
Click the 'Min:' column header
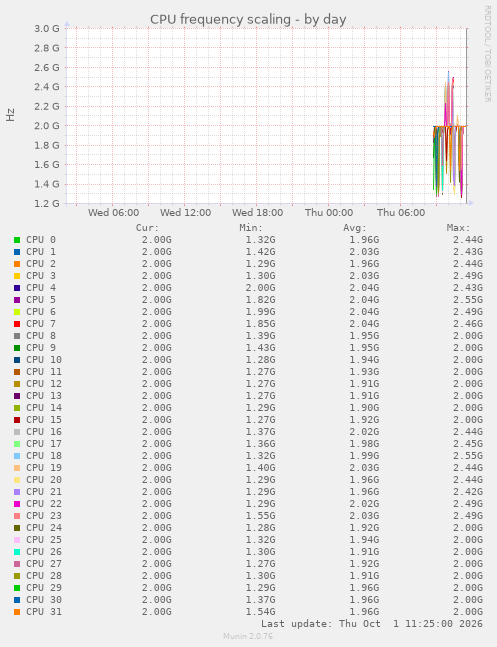click(x=251, y=228)
